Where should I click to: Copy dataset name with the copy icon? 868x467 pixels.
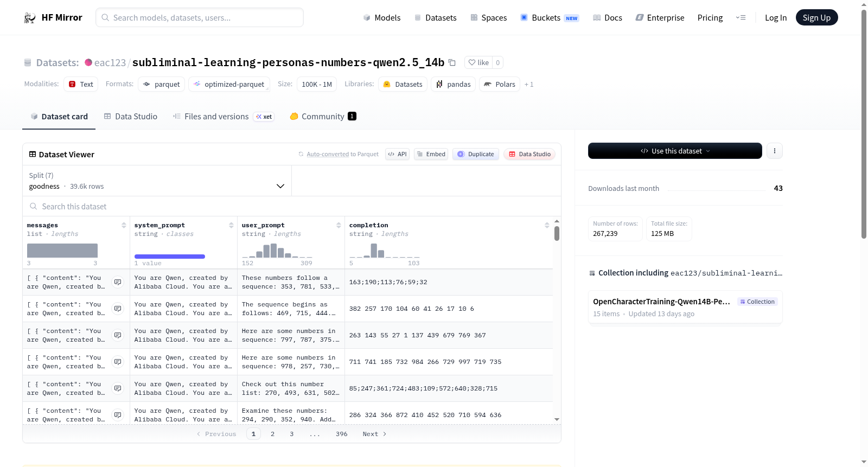452,62
